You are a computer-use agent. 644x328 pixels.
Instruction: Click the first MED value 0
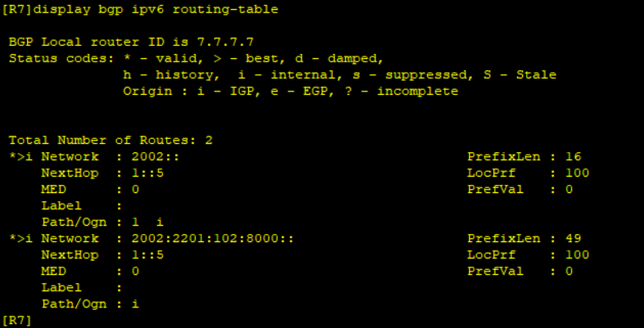135,190
